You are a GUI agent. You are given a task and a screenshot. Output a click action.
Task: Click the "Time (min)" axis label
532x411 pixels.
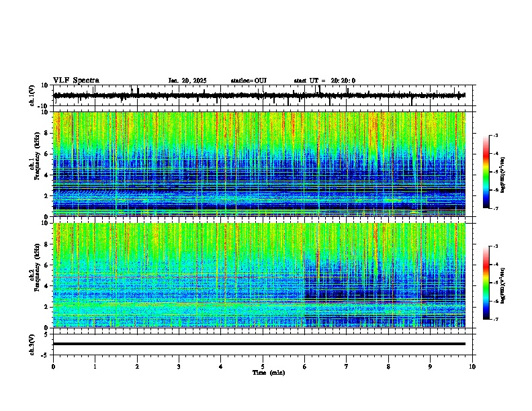coord(269,373)
